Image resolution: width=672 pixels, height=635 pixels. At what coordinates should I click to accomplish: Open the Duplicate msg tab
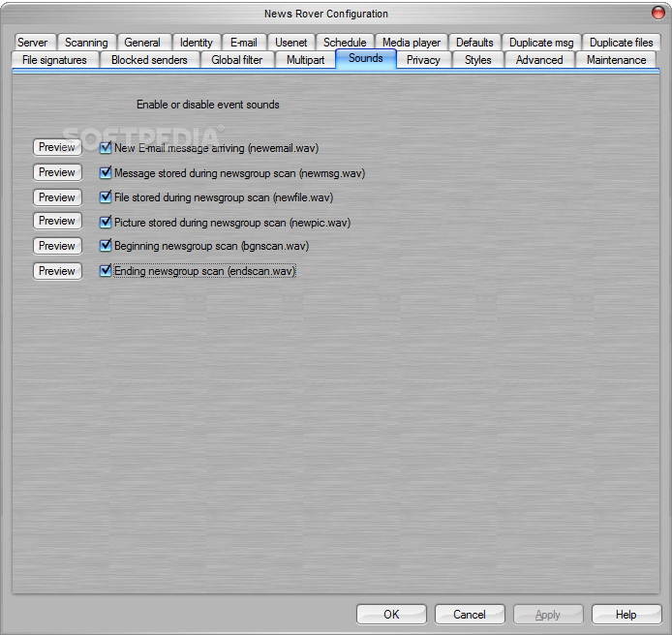coord(541,43)
